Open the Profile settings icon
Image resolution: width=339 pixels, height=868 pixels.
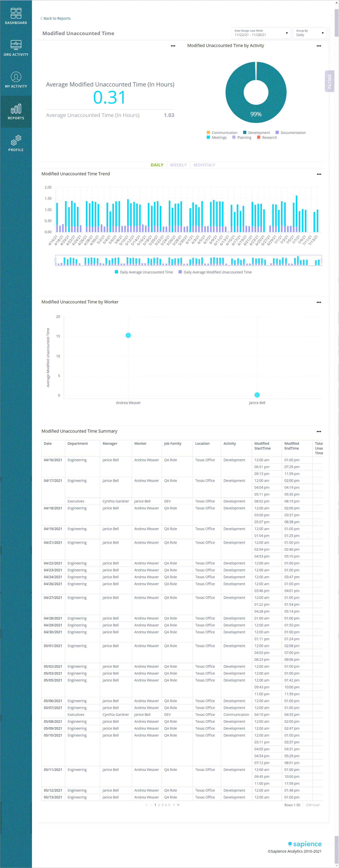(16, 143)
